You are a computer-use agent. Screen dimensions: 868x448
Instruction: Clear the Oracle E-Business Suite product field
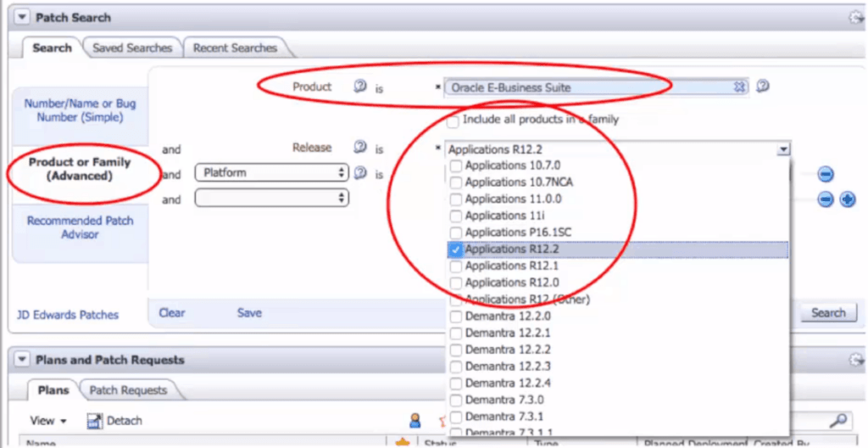[x=739, y=87]
